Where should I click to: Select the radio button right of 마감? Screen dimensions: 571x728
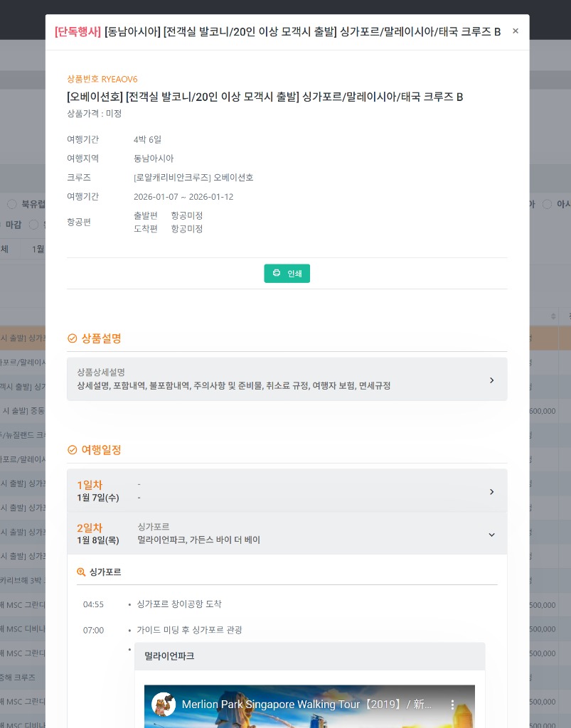pos(34,225)
